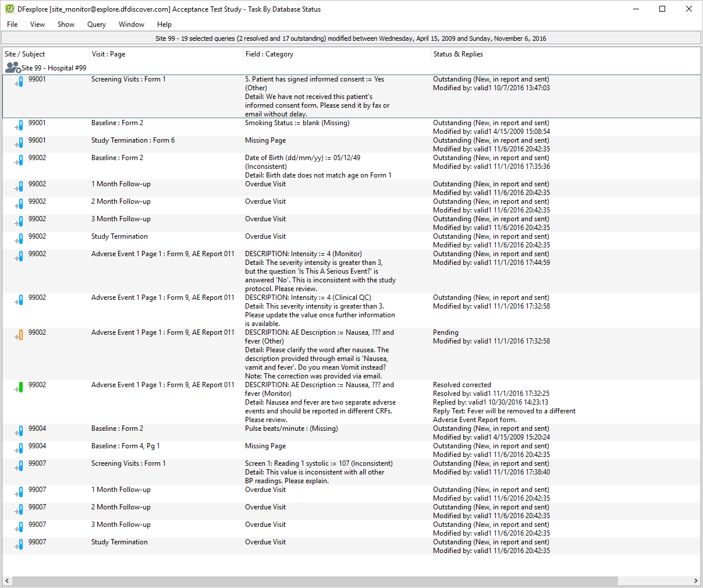Open the Window menu
Viewport: 703px width, 588px height.
[132, 24]
